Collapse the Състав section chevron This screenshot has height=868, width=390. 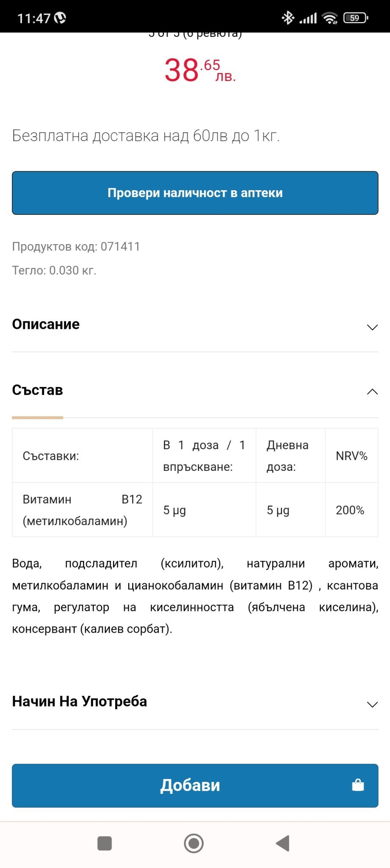pos(372,392)
